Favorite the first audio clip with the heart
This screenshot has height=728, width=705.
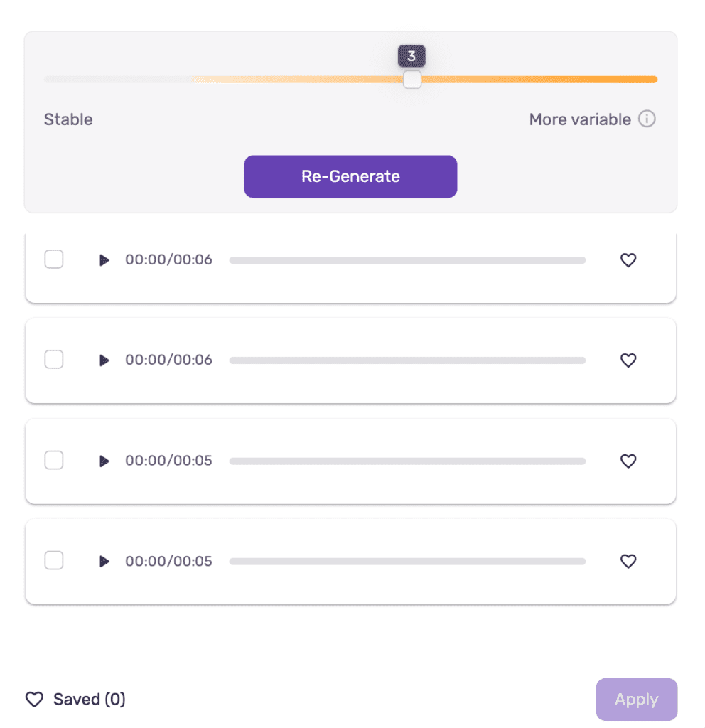pyautogui.click(x=628, y=259)
